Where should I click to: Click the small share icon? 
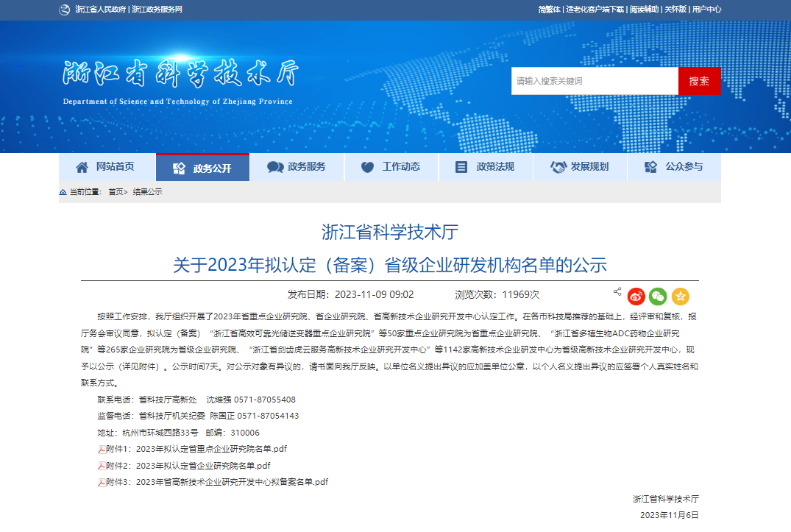[x=617, y=291]
